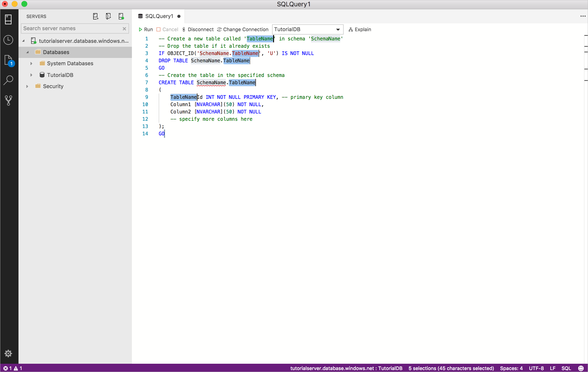The image size is (588, 372).
Task: Open the Change Connection menu
Action: [243, 29]
